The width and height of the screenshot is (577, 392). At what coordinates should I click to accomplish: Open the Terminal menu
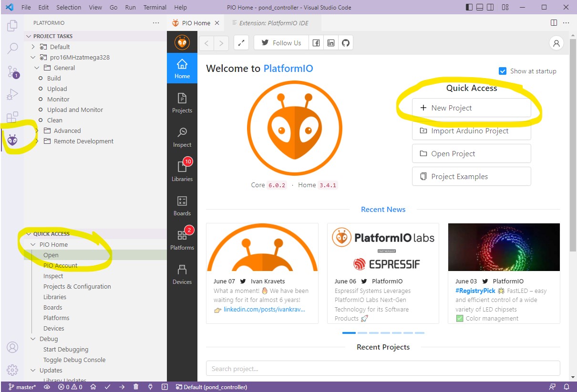pyautogui.click(x=155, y=7)
